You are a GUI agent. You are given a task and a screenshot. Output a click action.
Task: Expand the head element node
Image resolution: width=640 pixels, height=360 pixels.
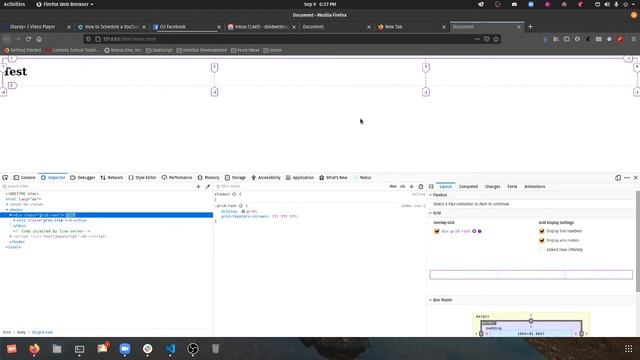7,204
